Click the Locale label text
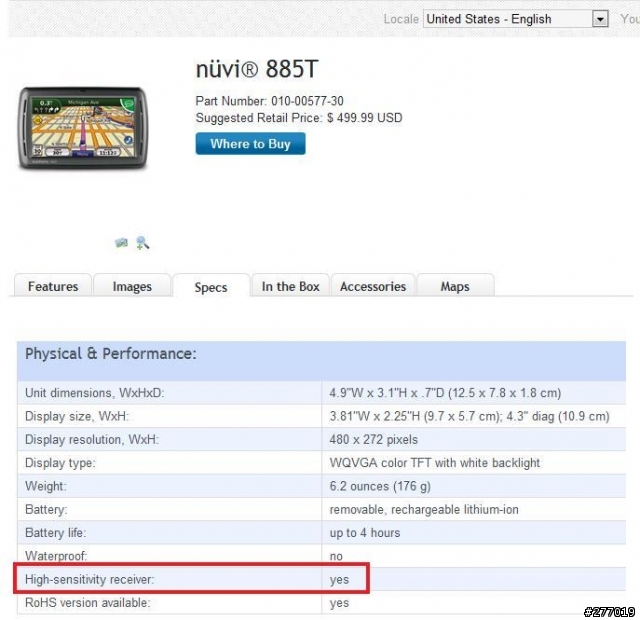 click(401, 19)
